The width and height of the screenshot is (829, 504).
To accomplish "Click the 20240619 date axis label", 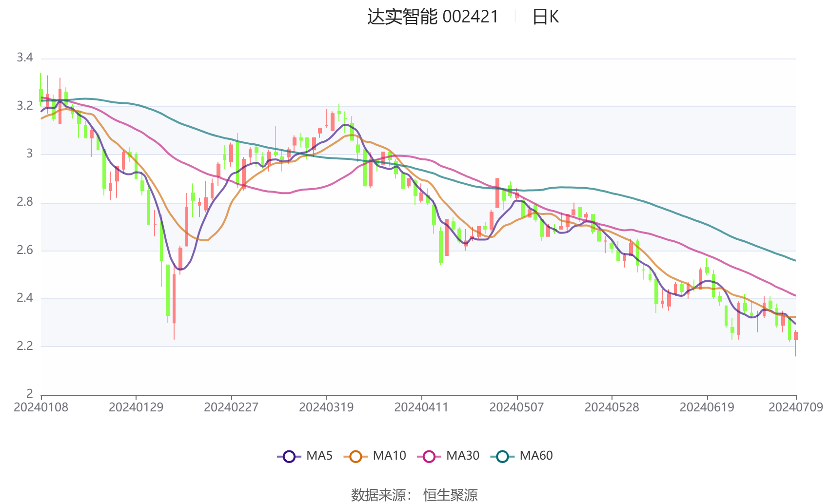I will click(x=707, y=407).
